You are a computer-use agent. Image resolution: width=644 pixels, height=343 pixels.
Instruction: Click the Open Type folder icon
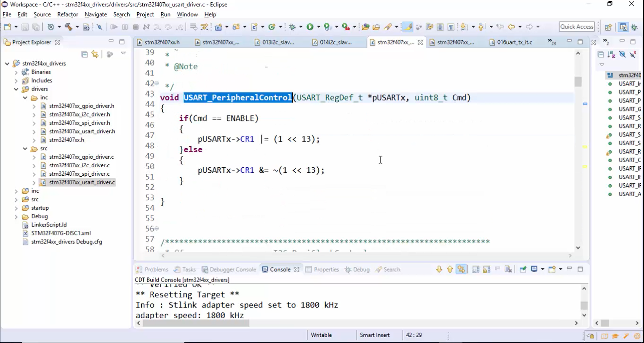[x=365, y=27]
